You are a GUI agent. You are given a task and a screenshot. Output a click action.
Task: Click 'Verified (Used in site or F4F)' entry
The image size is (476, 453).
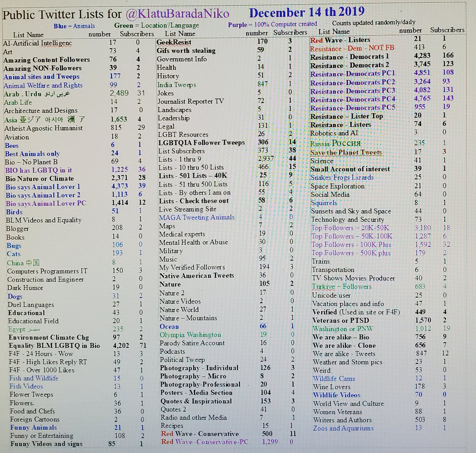pos(356,312)
